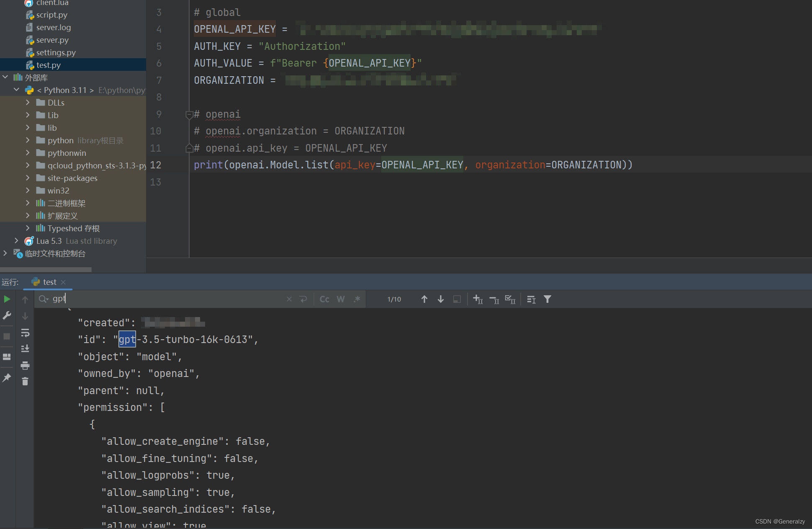
Task: Open matches in find window icon
Action: 531,299
